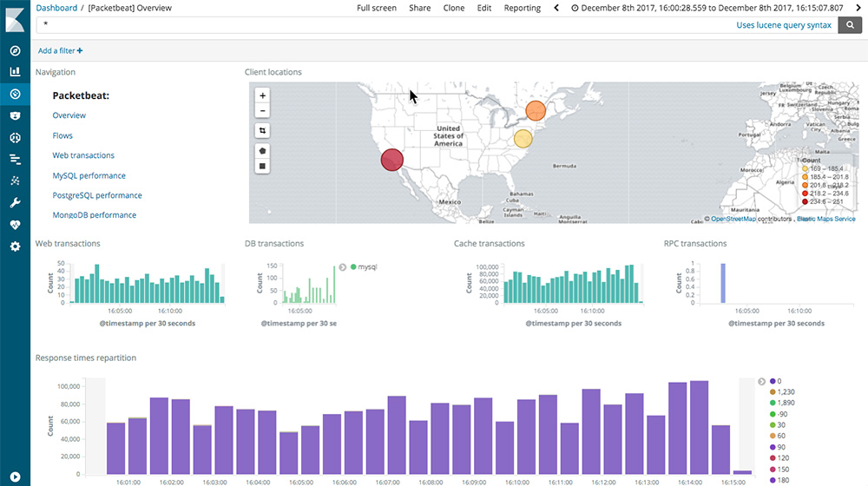Go to the Dashboard breadcrumb link
Image resolution: width=868 pixels, height=486 pixels.
tap(56, 8)
